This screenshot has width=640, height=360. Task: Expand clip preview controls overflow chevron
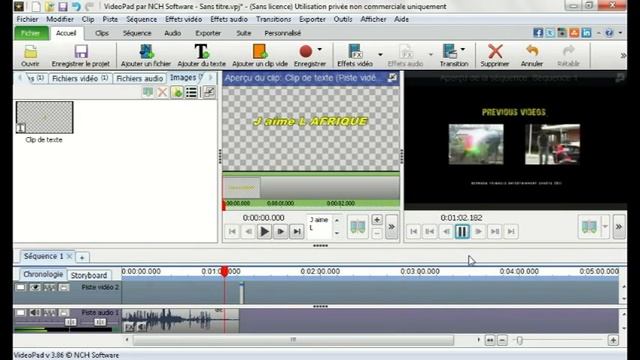pos(391,227)
